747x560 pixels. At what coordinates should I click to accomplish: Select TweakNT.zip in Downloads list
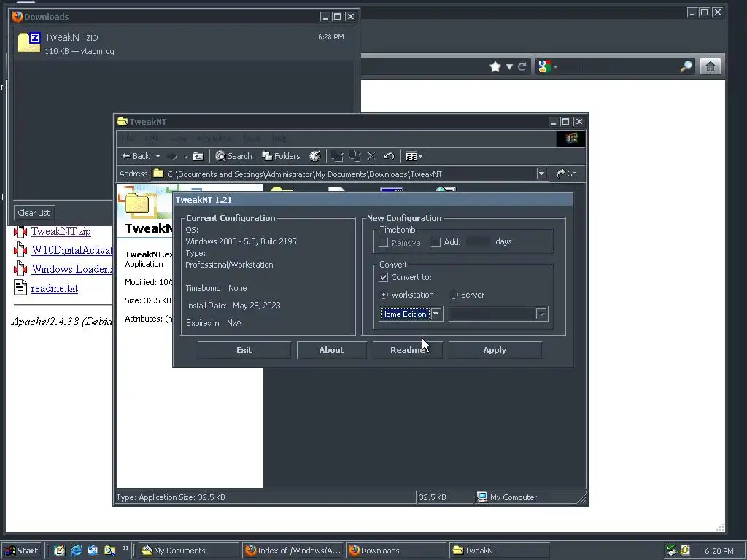[183, 43]
